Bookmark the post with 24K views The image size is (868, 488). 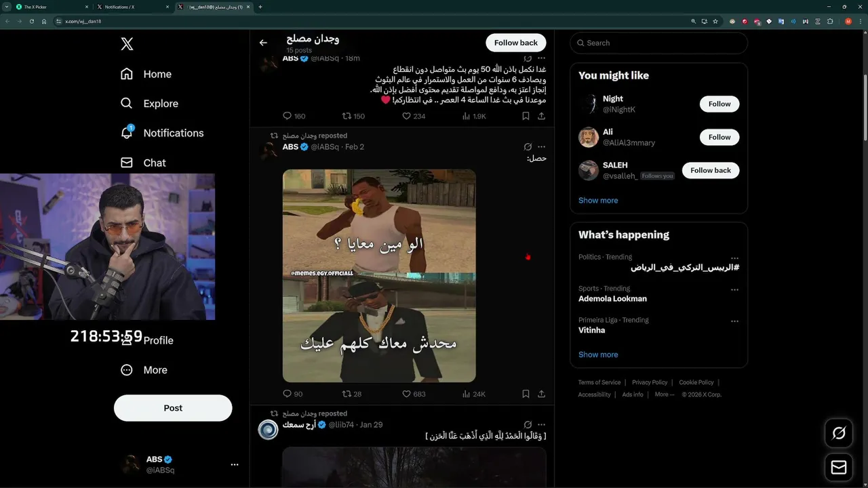(x=526, y=394)
